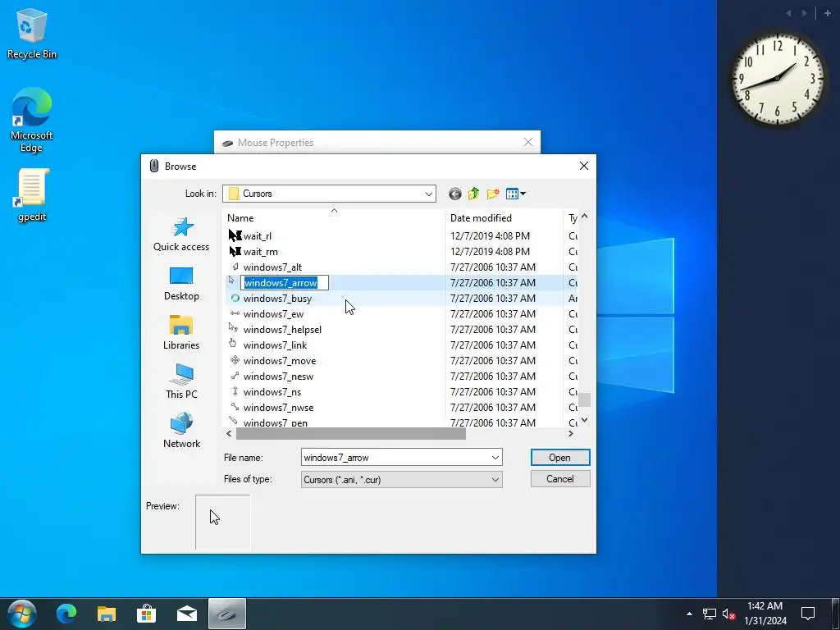Go to Desktop in the places bar

pos(181,284)
